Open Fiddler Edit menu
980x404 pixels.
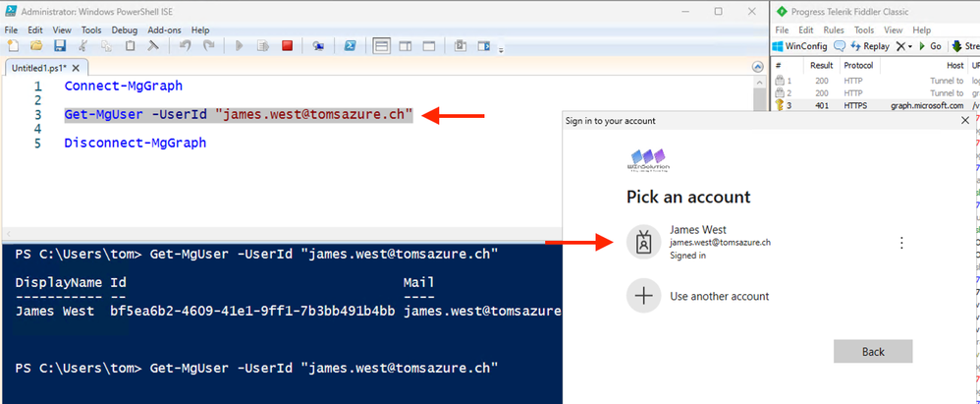(806, 30)
